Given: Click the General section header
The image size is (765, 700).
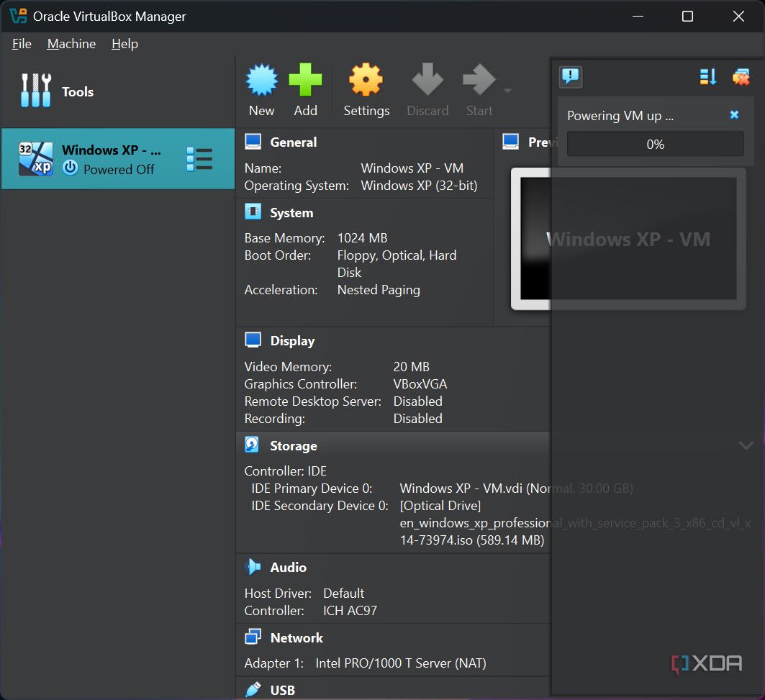Looking at the screenshot, I should click(293, 142).
